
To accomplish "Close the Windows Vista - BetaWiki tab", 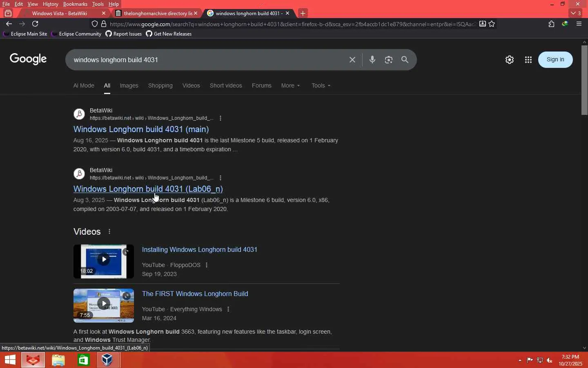I will pos(103,13).
